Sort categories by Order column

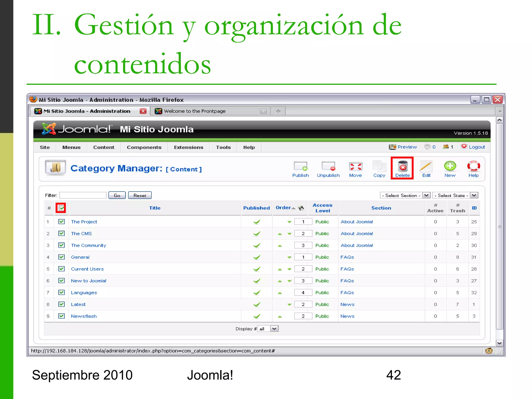click(283, 208)
